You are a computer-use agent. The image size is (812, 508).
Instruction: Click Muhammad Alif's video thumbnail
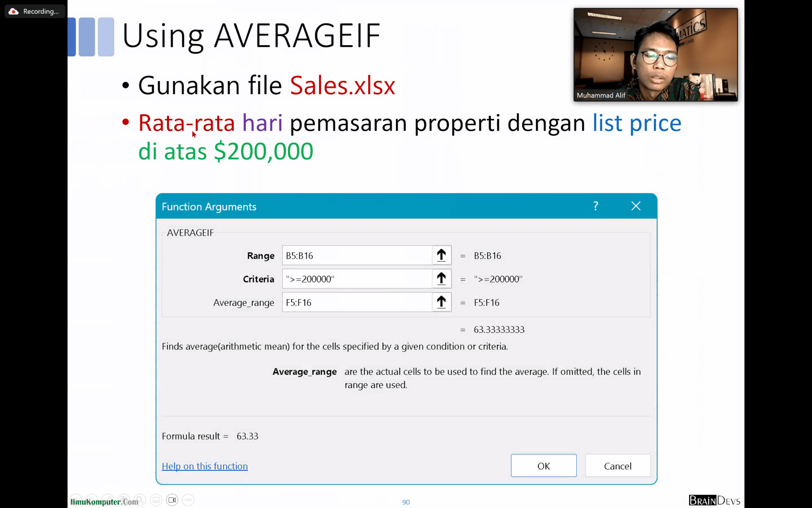click(655, 55)
